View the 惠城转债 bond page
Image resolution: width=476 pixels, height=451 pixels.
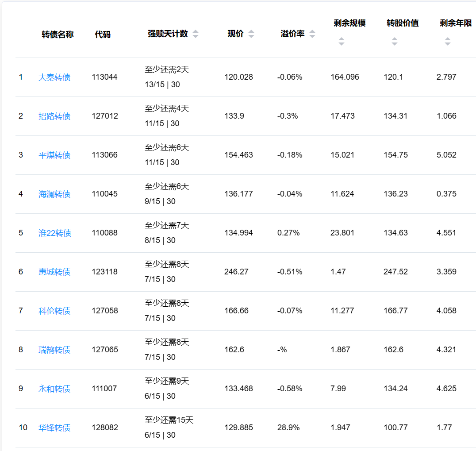click(54, 272)
